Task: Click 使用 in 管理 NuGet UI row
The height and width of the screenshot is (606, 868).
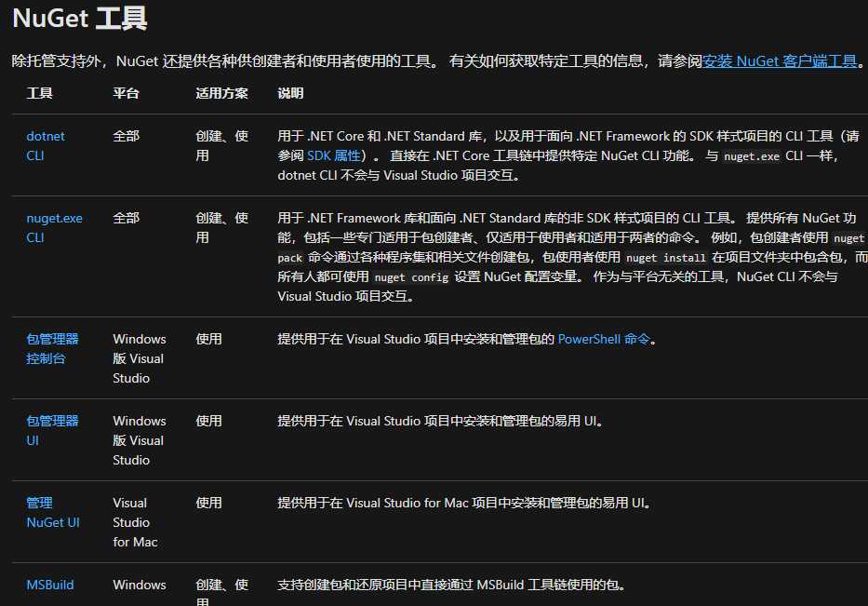Action: coord(208,503)
